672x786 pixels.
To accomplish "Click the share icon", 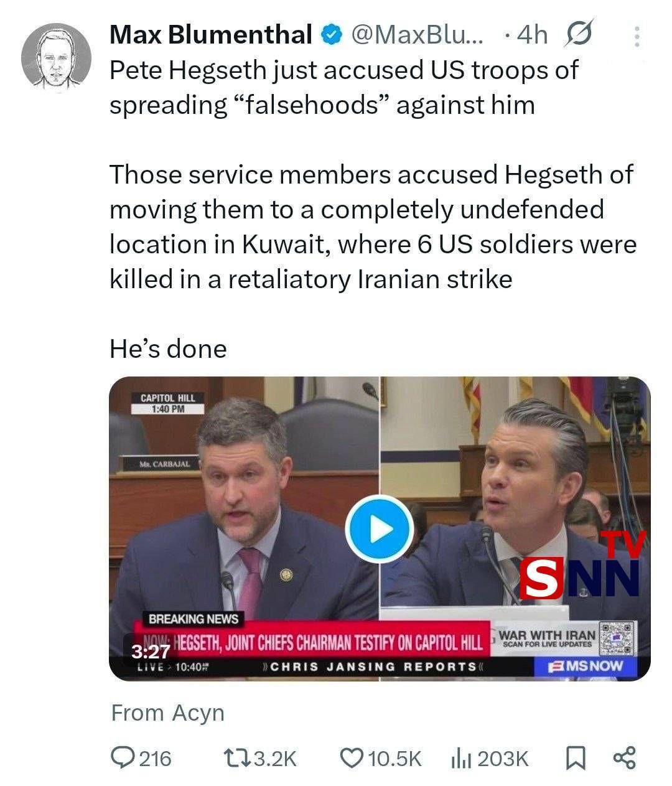I will click(624, 757).
